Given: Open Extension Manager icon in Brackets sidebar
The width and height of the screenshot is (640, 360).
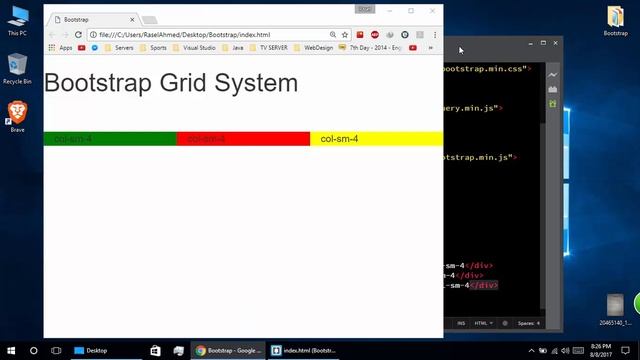Looking at the screenshot, I should (x=553, y=89).
